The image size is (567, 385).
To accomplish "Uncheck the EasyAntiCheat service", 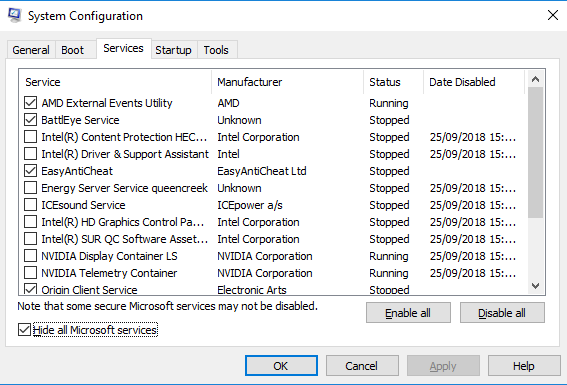I will (x=30, y=171).
